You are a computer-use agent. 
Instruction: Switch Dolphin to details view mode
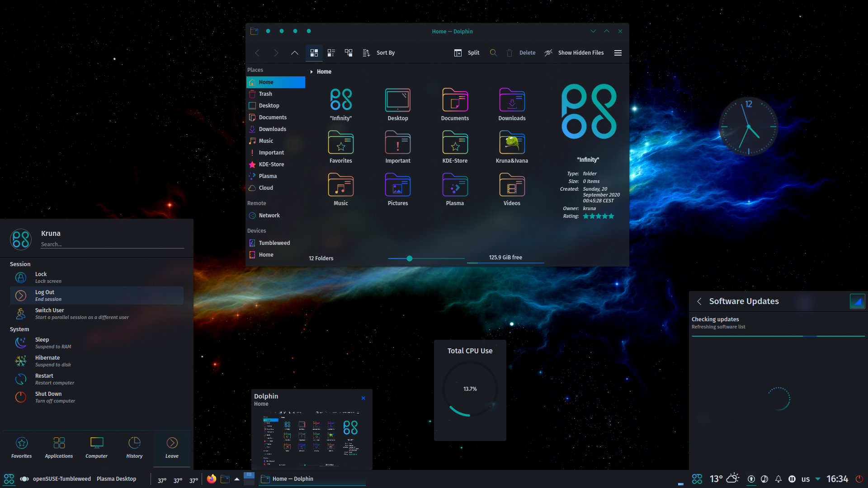click(x=349, y=53)
